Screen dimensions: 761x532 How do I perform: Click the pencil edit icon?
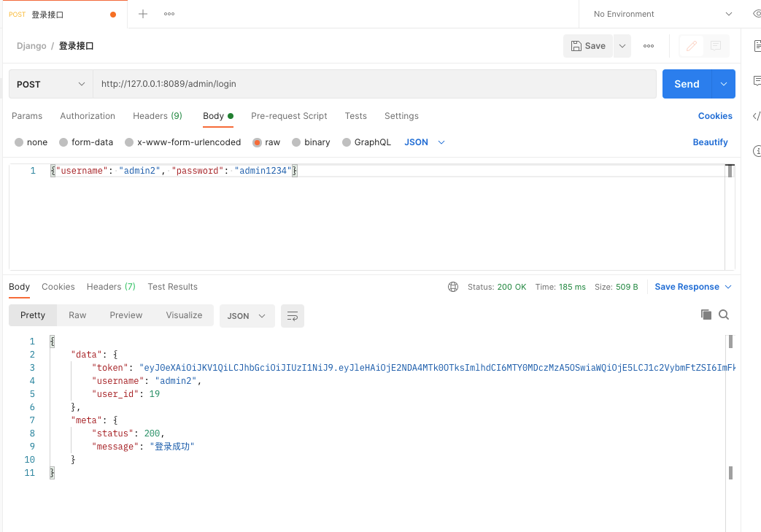pyautogui.click(x=692, y=46)
